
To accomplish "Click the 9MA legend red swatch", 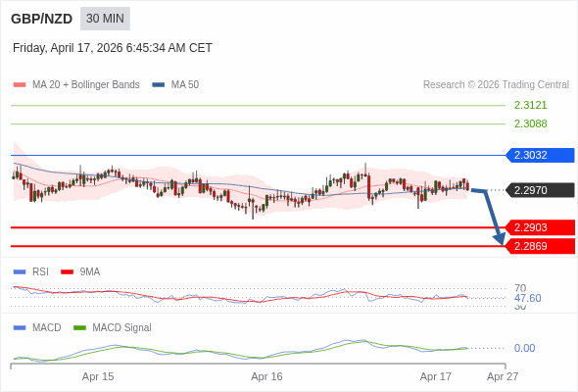I will click(67, 272).
